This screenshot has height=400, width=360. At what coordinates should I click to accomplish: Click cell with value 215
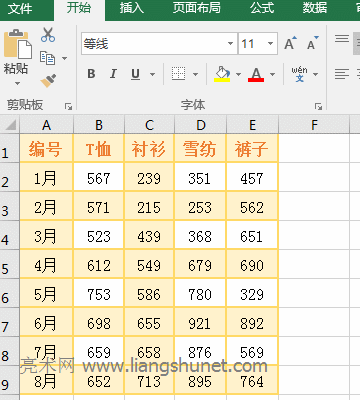coord(149,206)
